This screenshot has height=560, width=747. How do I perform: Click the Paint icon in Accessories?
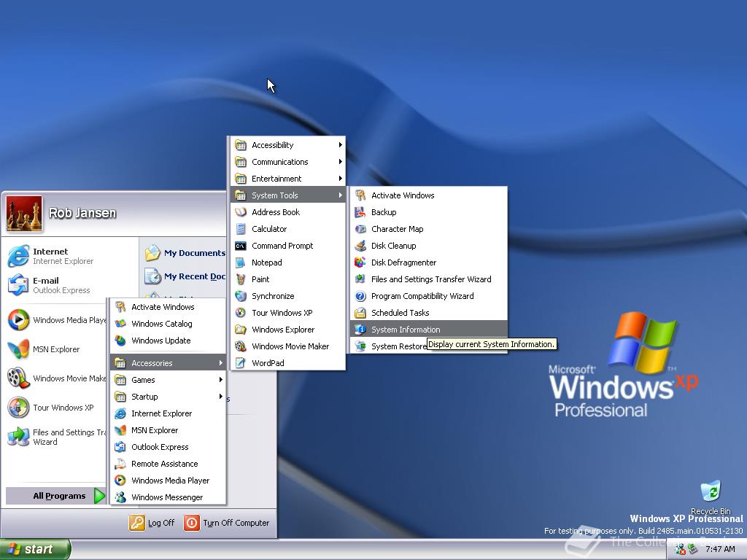coord(241,279)
